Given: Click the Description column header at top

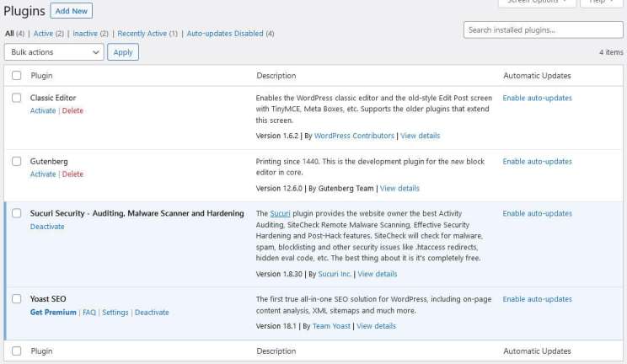Looking at the screenshot, I should (276, 76).
